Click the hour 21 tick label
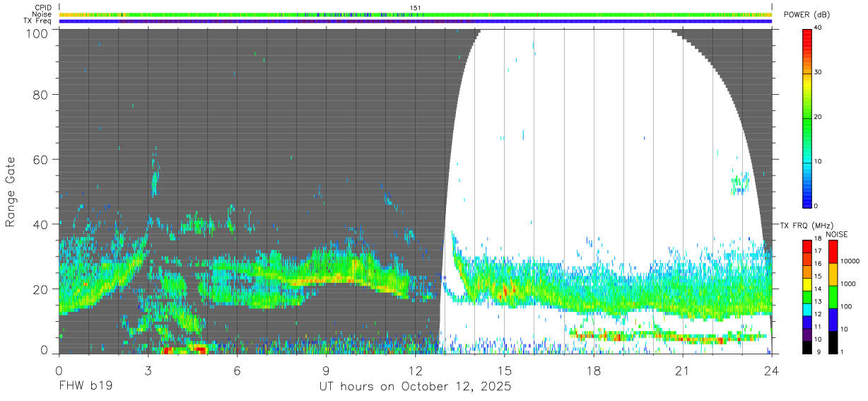Image resolution: width=868 pixels, height=401 pixels. point(682,370)
